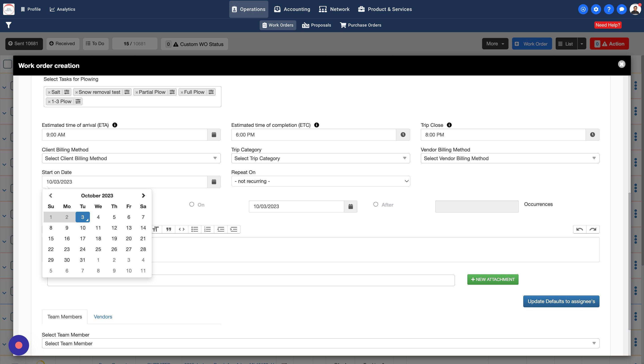
Task: Insert a numbered list in editor
Action: pos(208,229)
